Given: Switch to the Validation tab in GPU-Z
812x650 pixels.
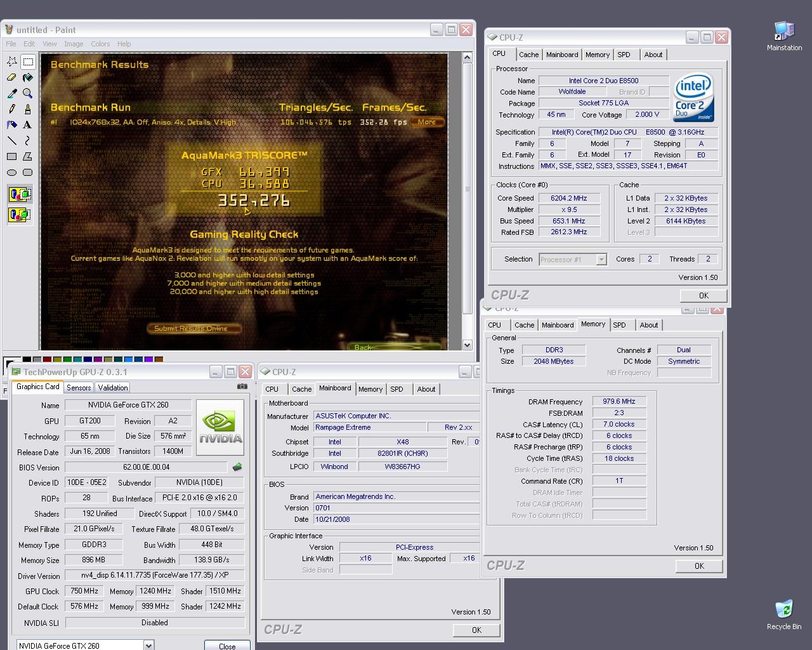Looking at the screenshot, I should click(113, 388).
